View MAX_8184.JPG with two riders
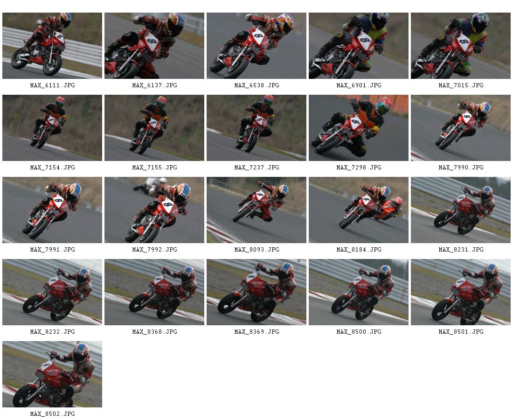 coord(358,210)
